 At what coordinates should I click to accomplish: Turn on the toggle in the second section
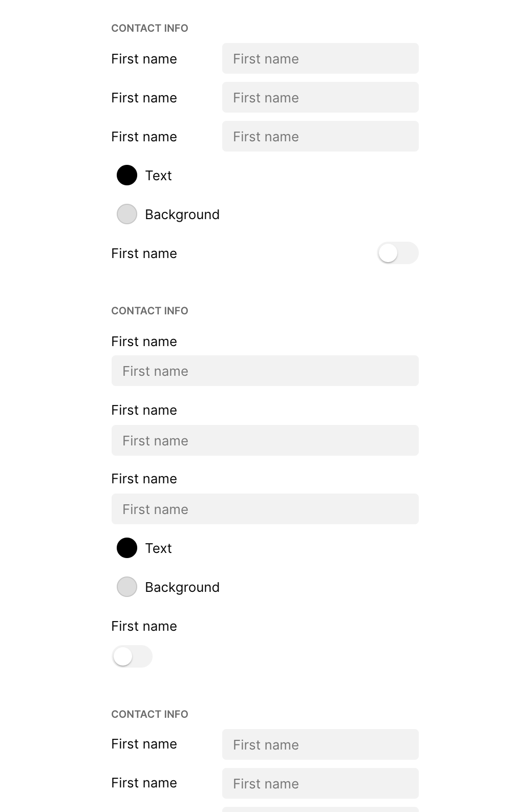(x=132, y=656)
